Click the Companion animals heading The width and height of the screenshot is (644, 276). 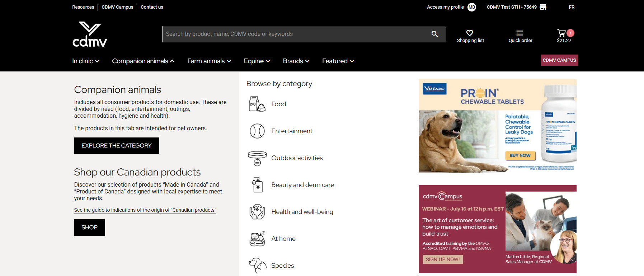click(118, 90)
